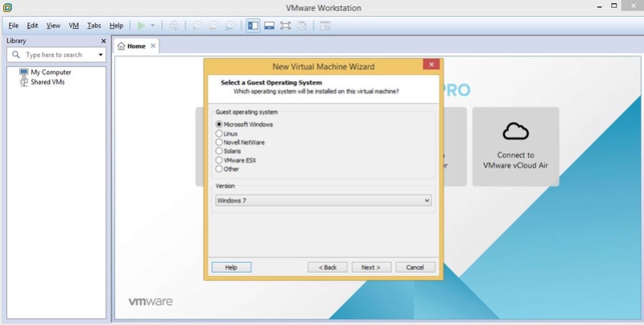
Task: Click the Manage Snapshots icon
Action: [x=230, y=26]
